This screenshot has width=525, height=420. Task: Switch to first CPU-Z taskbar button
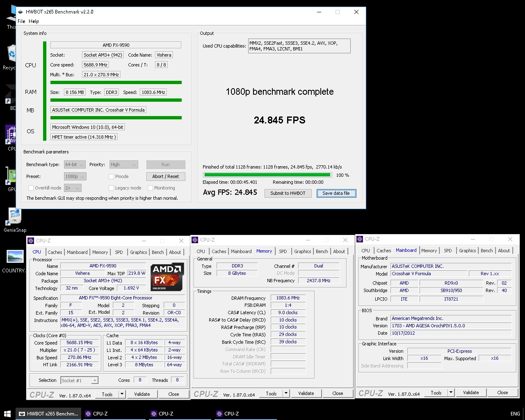[x=114, y=414]
